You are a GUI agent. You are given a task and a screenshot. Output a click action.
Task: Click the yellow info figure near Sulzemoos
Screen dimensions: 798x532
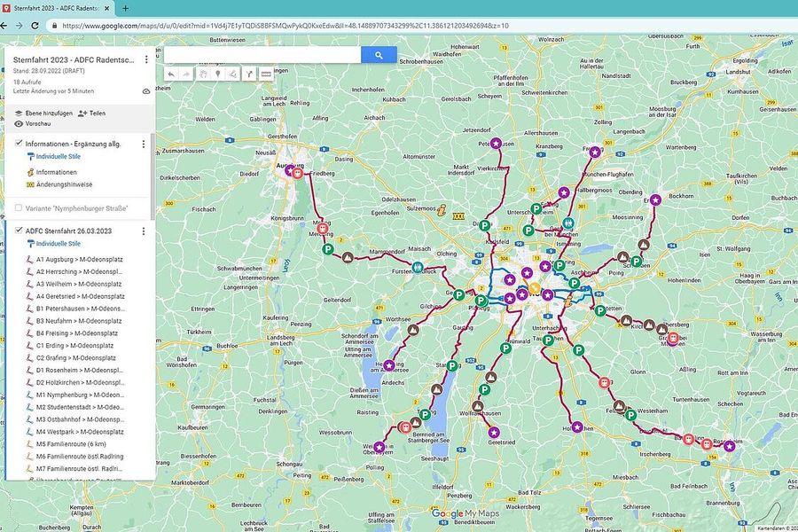(x=442, y=210)
